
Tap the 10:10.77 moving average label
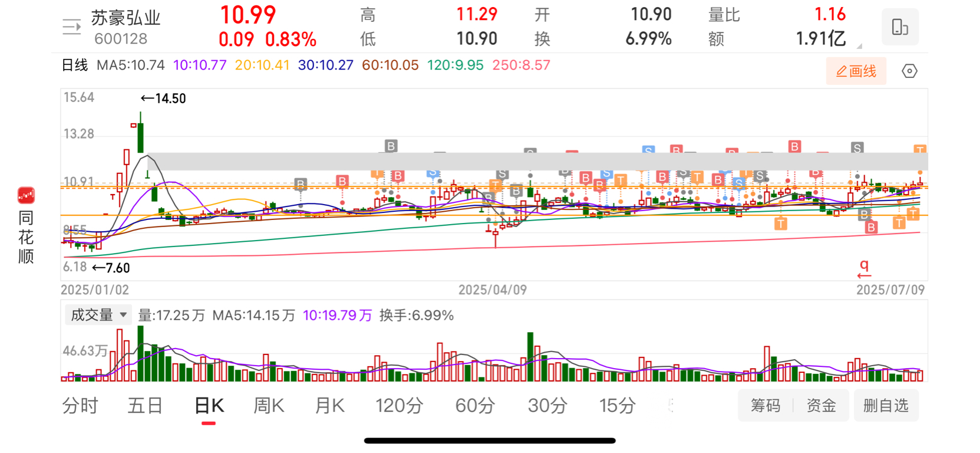pos(200,65)
